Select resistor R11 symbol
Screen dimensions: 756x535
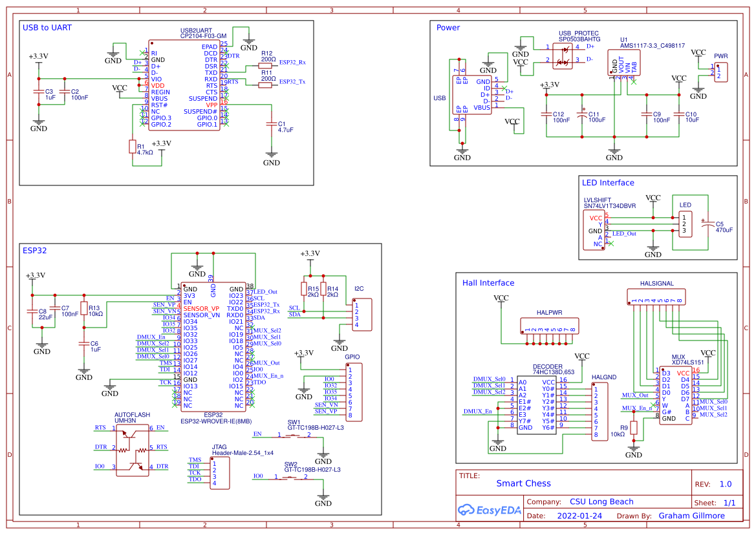[x=265, y=85]
